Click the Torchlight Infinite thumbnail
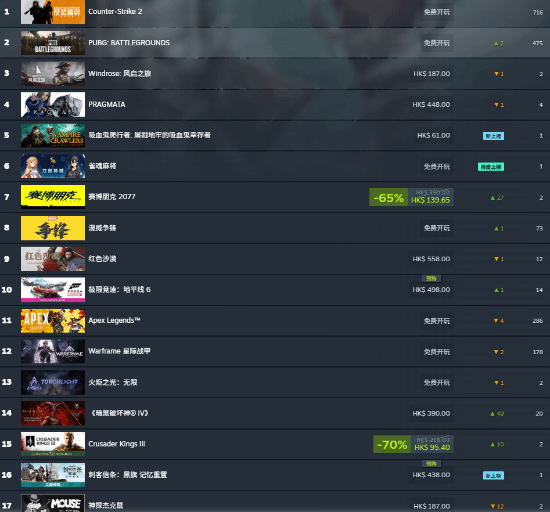 point(53,382)
